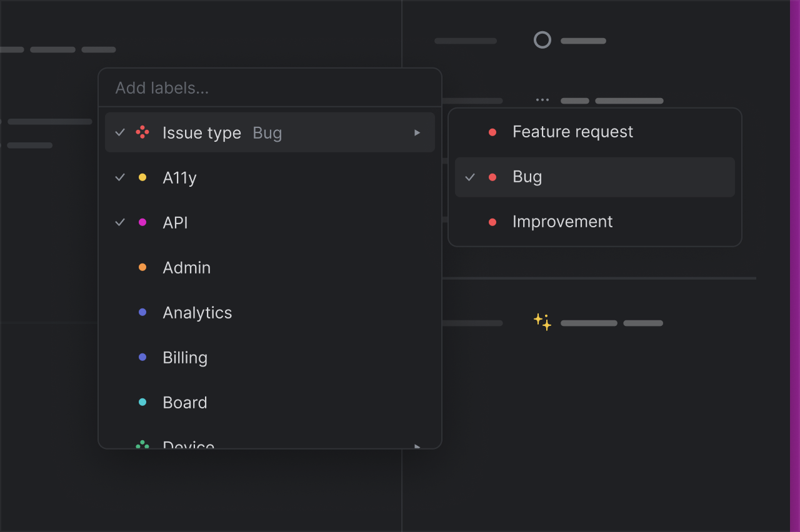
Task: Click the yellow sparkles AI icon
Action: (542, 322)
